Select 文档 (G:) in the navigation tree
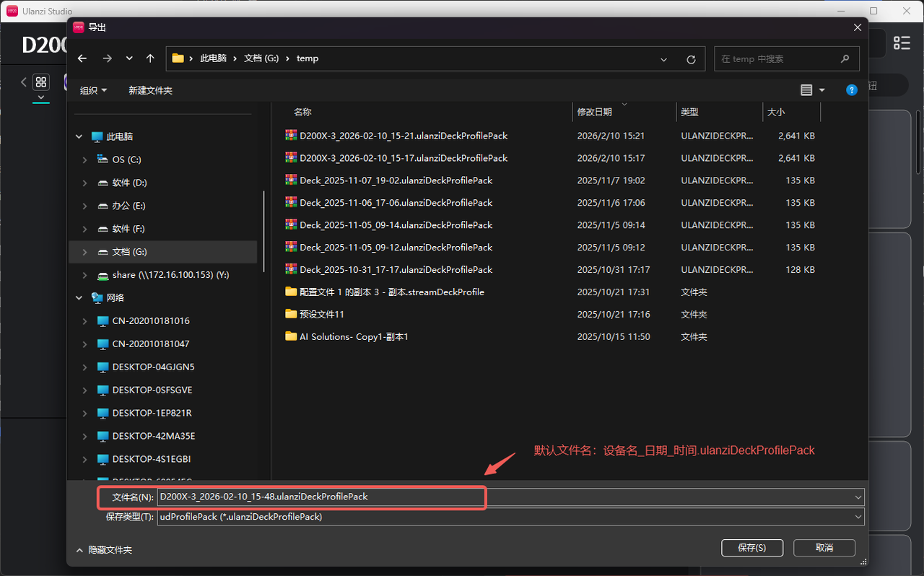The image size is (924, 576). (x=129, y=252)
